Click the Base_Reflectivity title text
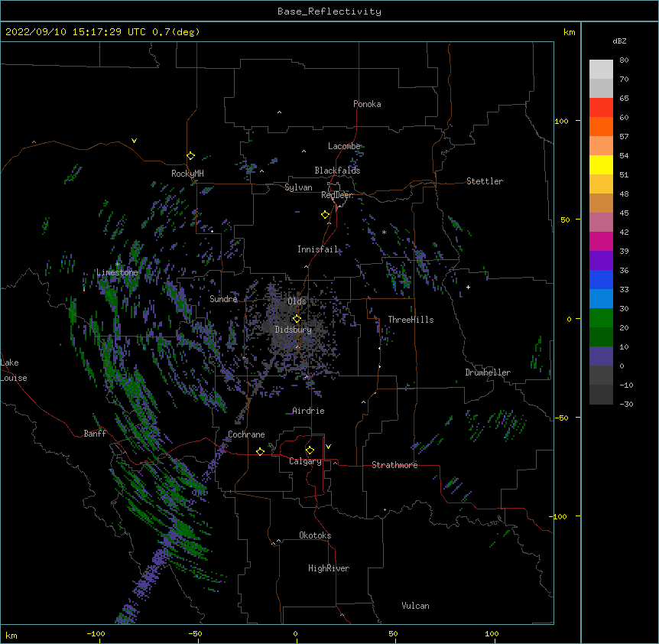659x644 pixels. (329, 11)
